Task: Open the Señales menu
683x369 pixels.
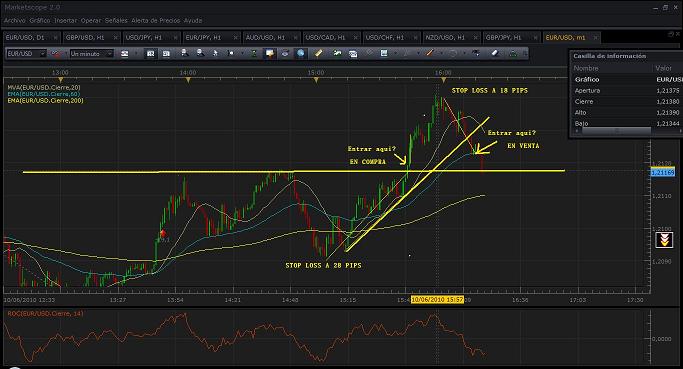Action: [116, 20]
